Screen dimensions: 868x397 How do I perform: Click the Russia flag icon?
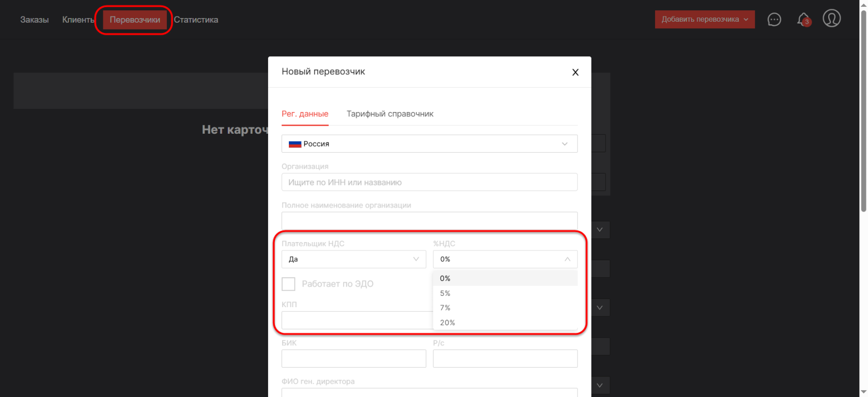point(295,144)
